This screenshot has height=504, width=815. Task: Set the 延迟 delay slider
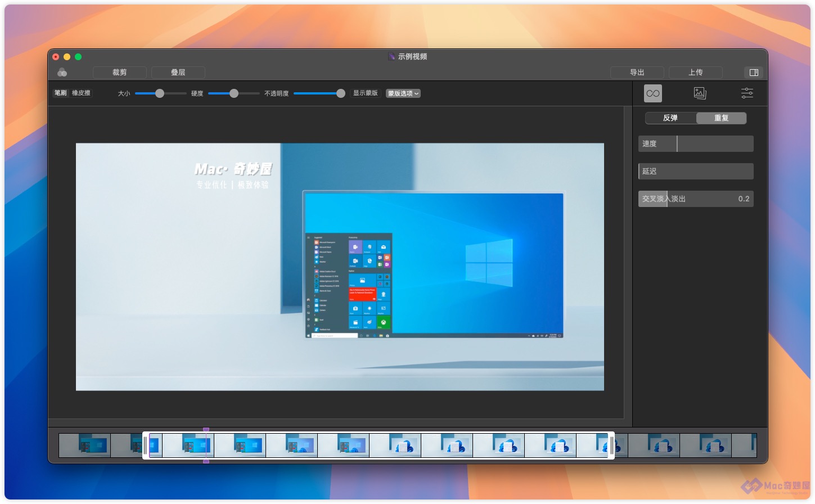696,172
